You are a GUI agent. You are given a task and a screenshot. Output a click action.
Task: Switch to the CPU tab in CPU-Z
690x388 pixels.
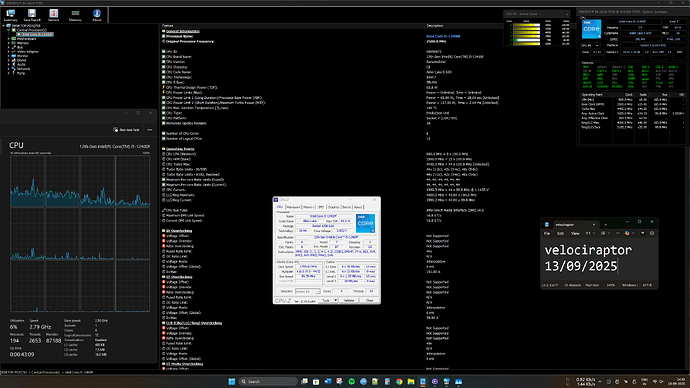(x=279, y=207)
